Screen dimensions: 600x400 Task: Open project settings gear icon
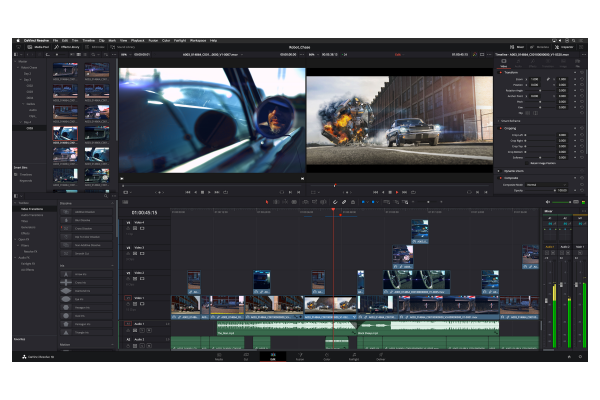(580, 357)
